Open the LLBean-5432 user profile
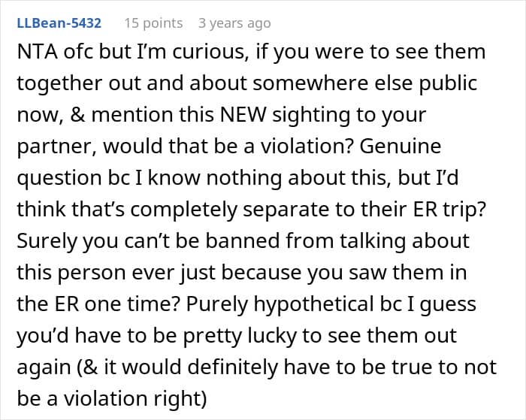The width and height of the screenshot is (526, 420). 59,23
